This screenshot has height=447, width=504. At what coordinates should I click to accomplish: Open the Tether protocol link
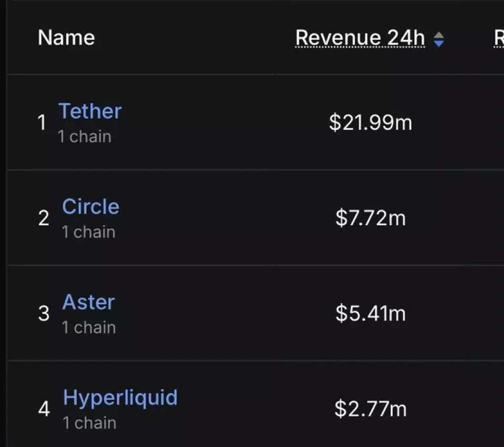(x=90, y=111)
